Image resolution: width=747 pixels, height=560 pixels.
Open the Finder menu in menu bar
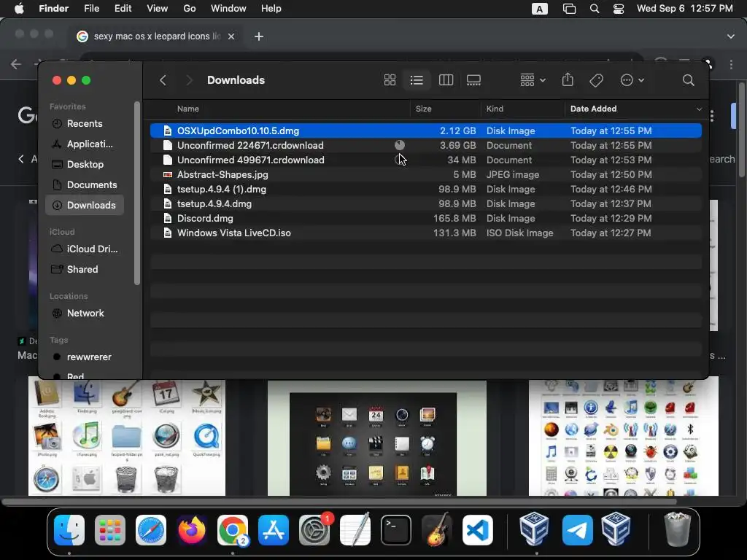click(x=53, y=9)
